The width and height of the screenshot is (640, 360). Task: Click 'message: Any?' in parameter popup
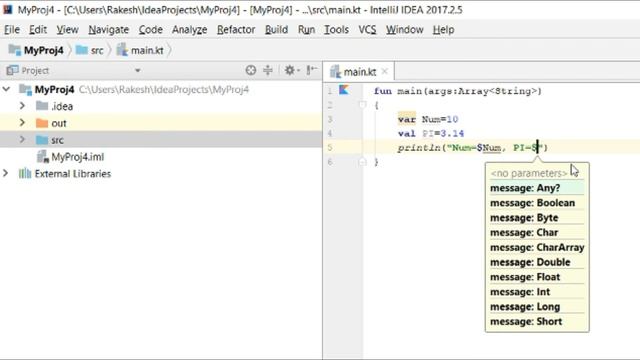click(x=525, y=188)
